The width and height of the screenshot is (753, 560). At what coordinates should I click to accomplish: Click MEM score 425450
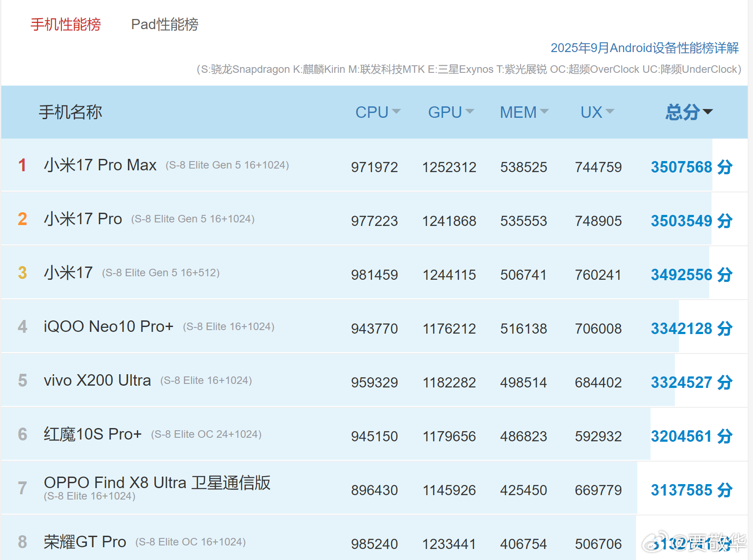pos(523,490)
